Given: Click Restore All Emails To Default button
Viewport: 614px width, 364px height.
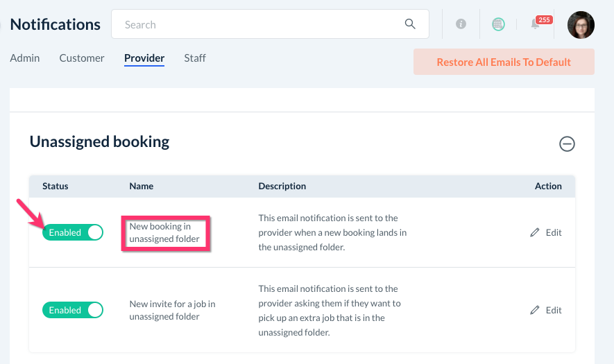Looking at the screenshot, I should tap(504, 62).
